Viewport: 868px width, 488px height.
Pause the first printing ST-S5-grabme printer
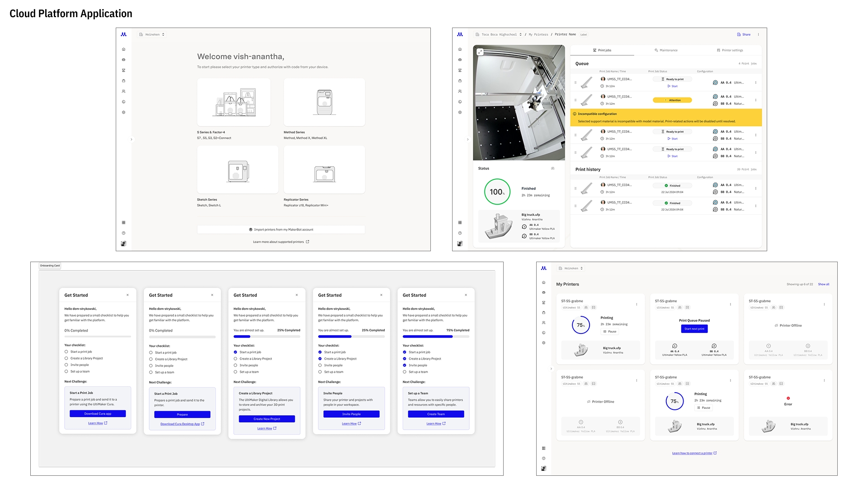pos(609,332)
